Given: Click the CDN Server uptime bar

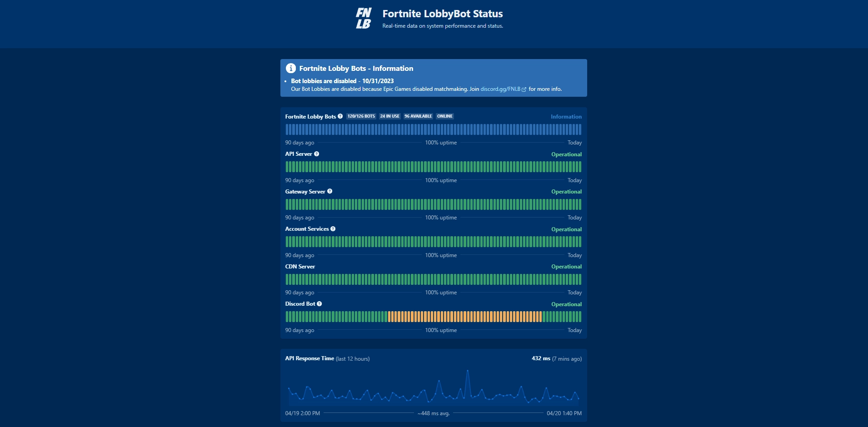Looking at the screenshot, I should click(x=434, y=279).
